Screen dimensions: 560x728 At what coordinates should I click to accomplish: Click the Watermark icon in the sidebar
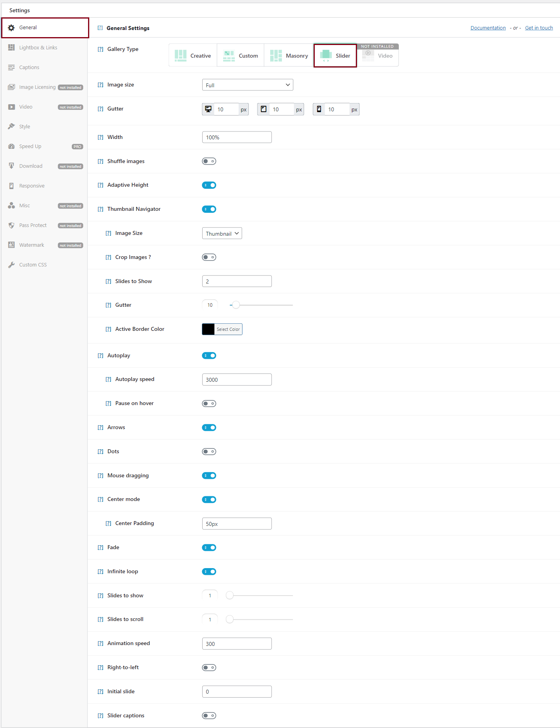11,245
